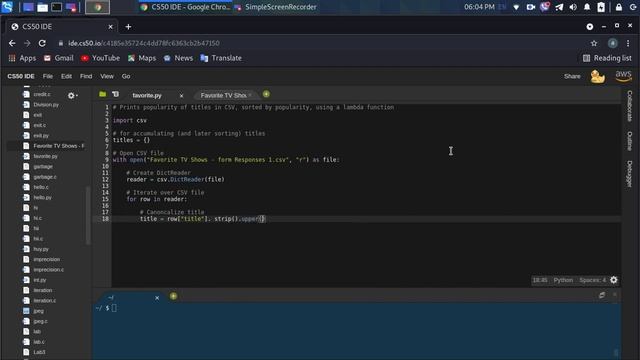
Task: Open a new Chrome tab
Action: 128,27
